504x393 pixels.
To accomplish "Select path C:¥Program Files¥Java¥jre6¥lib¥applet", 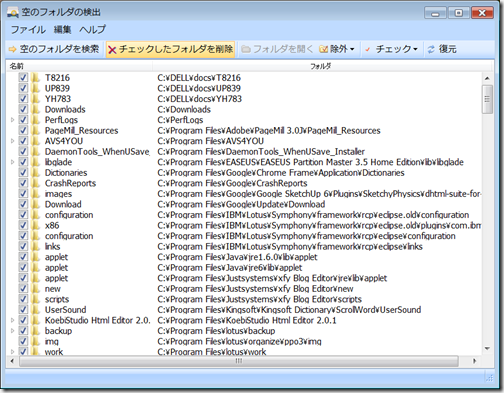I will coord(230,268).
